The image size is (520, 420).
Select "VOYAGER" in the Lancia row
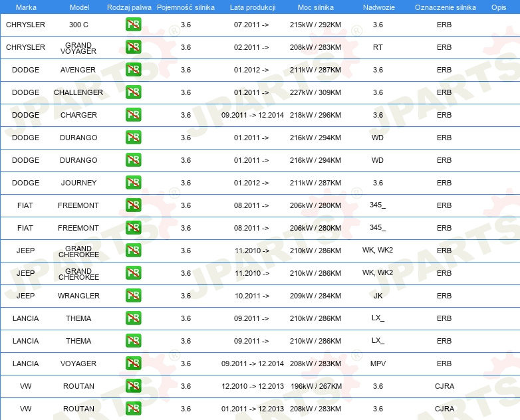(x=78, y=364)
